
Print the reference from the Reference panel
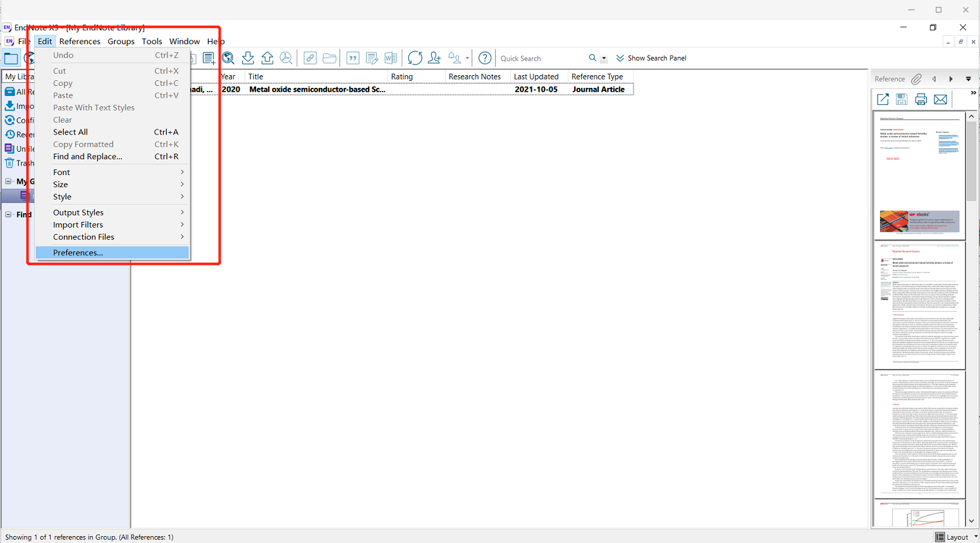921,99
